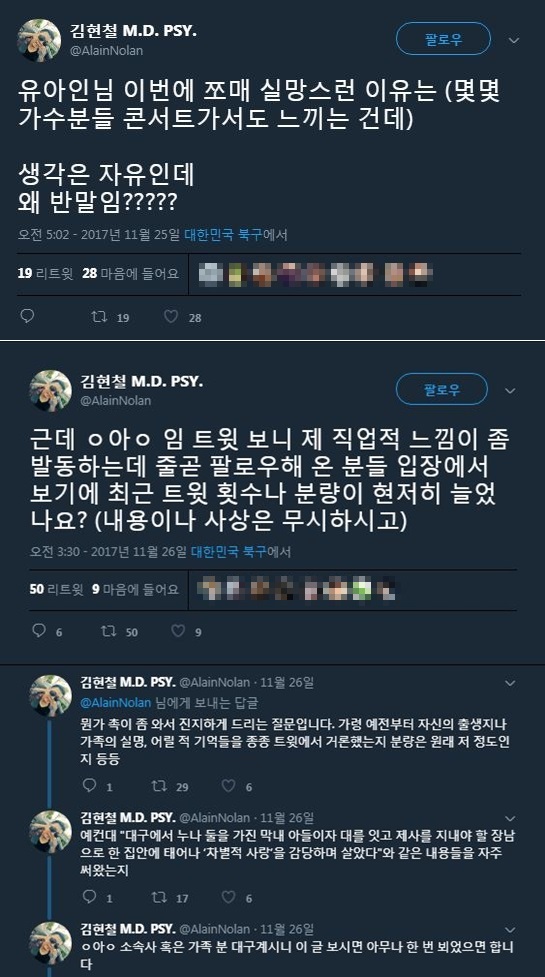Retweet the reply showing 29 retweets
This screenshot has width=545, height=977.
point(159,786)
